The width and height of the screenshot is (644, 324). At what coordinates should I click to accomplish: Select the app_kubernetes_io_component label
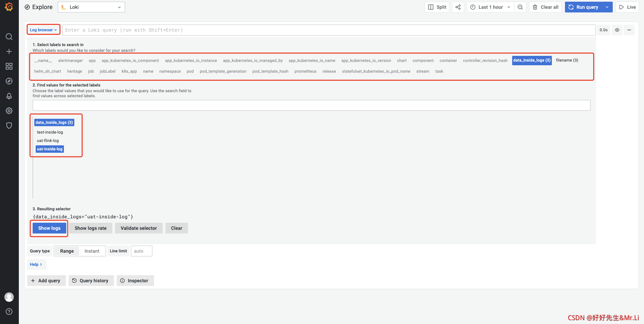[130, 61]
